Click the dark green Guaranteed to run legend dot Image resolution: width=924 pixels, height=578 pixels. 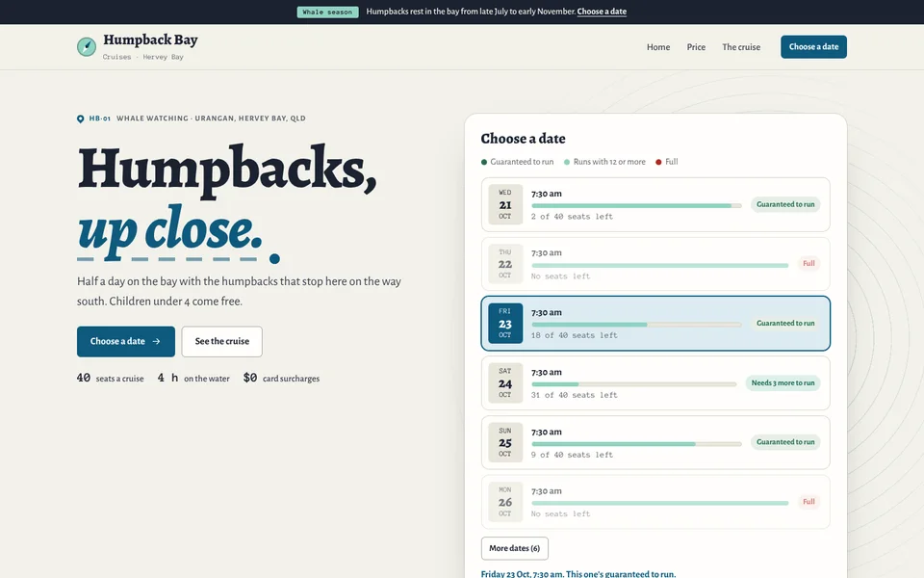tap(484, 162)
